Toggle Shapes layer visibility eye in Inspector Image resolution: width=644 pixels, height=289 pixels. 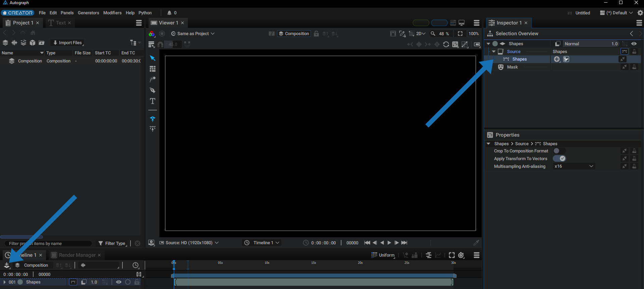coord(634,44)
